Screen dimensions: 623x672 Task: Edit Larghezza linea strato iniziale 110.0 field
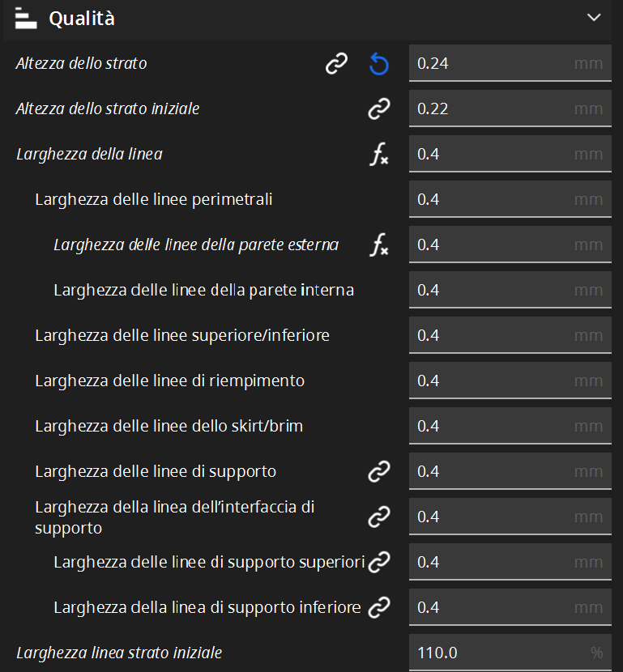(x=510, y=653)
